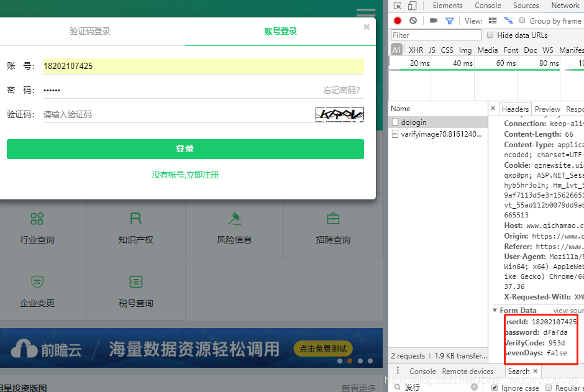The image size is (584, 392).
Task: Select second banner carousel dot
Action: point(350,361)
